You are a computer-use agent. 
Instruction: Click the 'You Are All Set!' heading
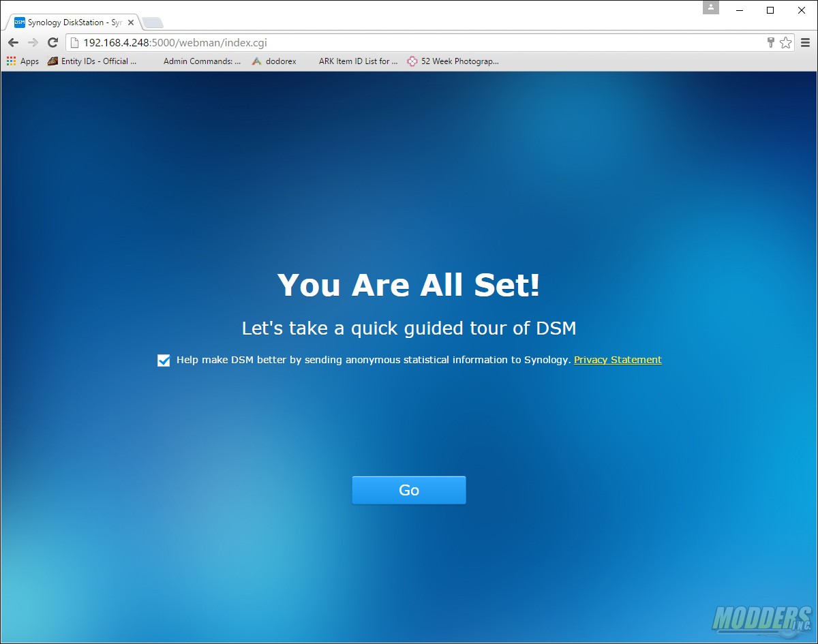click(409, 285)
